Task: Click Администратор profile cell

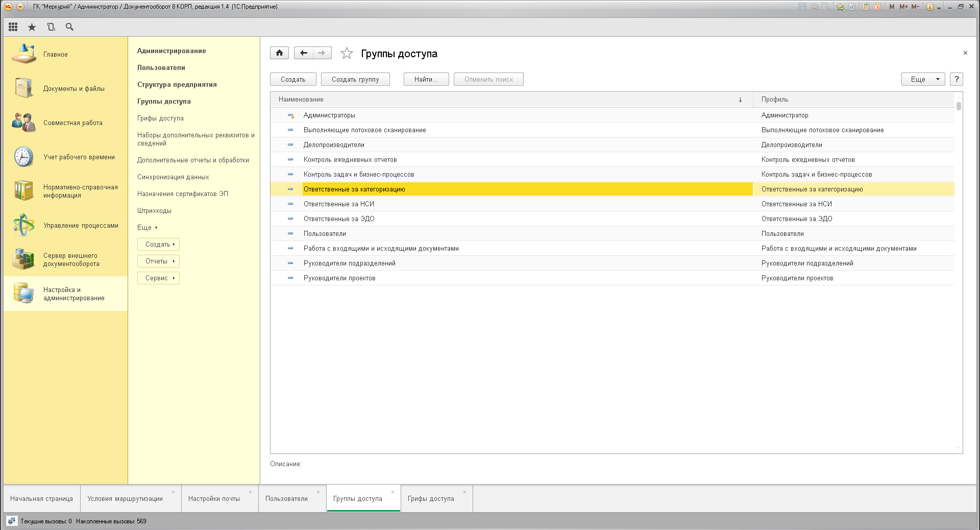Action: click(x=853, y=115)
